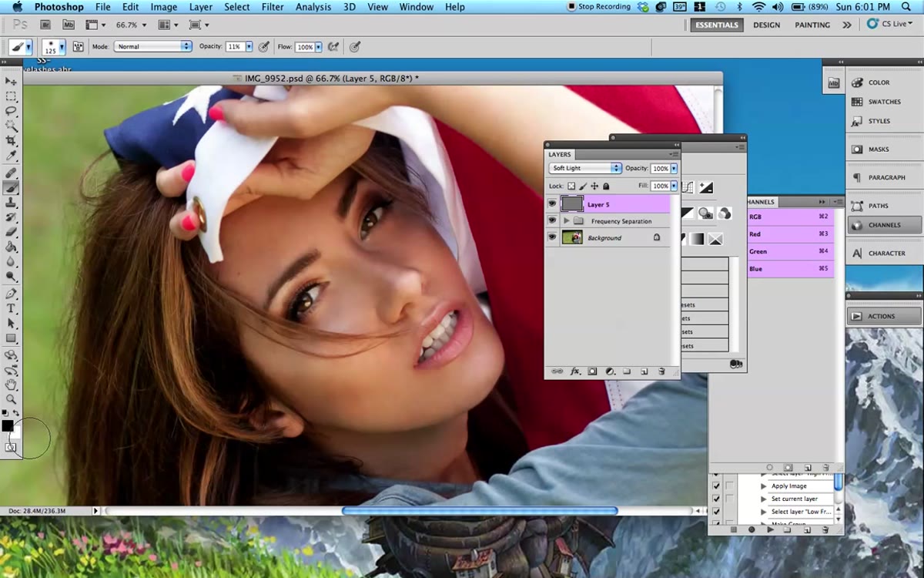
Task: Select the Dodge tool
Action: pos(11,276)
